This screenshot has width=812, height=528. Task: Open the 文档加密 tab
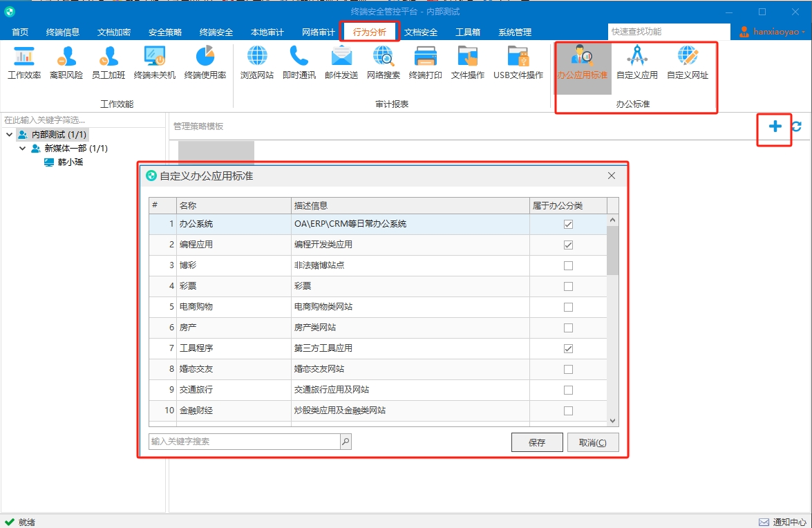(x=114, y=32)
